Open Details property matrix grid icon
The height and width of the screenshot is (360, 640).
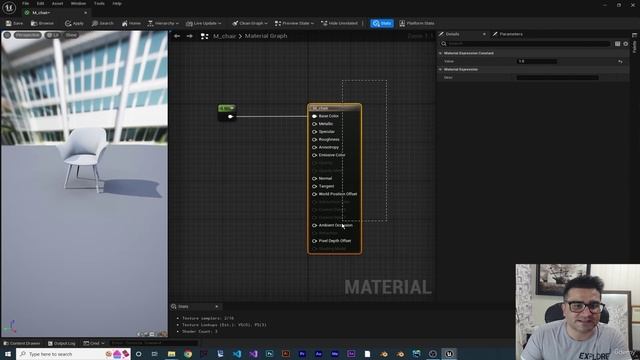coord(618,44)
